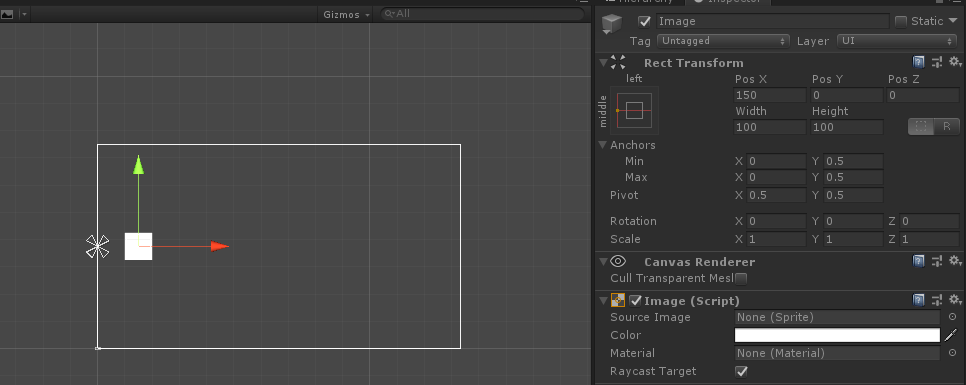
Task: Click the Rotation Z field
Action: tap(930, 221)
